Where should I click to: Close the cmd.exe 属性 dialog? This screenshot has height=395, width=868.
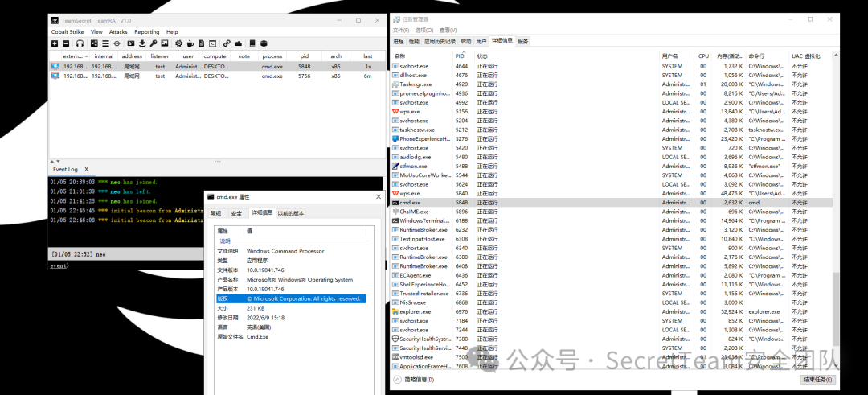pyautogui.click(x=379, y=196)
